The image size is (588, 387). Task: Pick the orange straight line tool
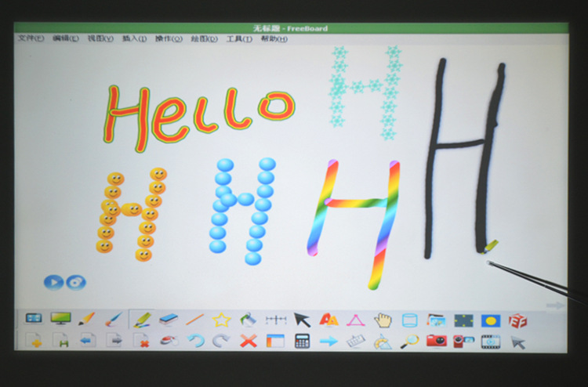click(195, 320)
